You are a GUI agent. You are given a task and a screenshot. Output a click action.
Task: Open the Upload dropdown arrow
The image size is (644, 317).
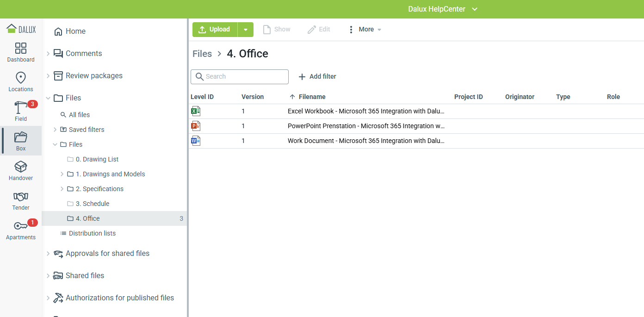point(246,30)
